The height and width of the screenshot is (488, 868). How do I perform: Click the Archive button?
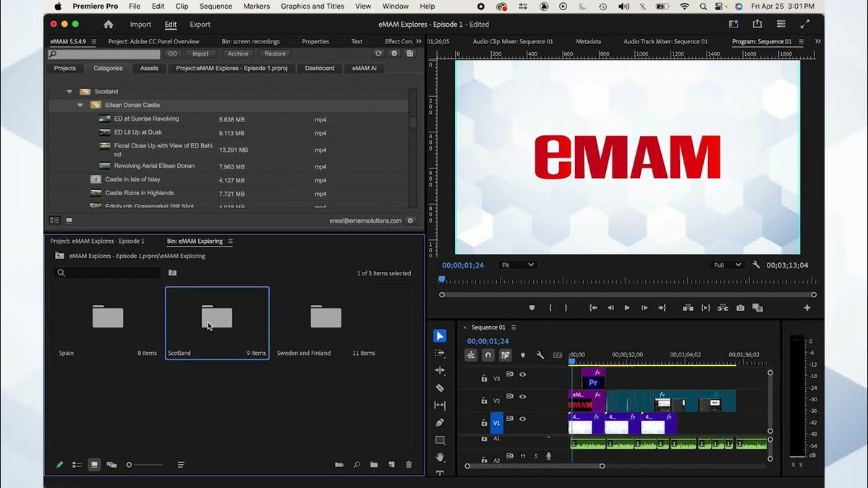237,53
